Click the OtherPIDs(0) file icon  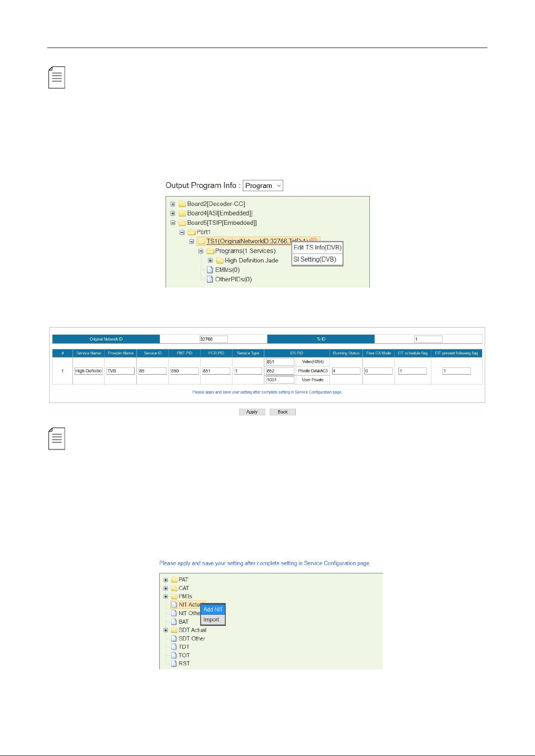pos(210,280)
